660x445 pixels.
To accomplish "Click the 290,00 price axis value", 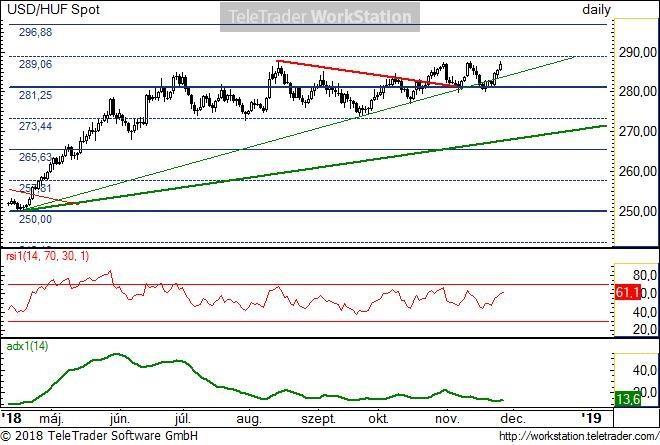I will tap(637, 52).
